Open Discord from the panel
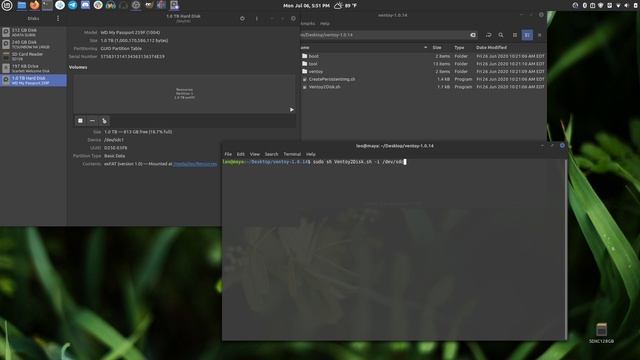 (x=85, y=5)
